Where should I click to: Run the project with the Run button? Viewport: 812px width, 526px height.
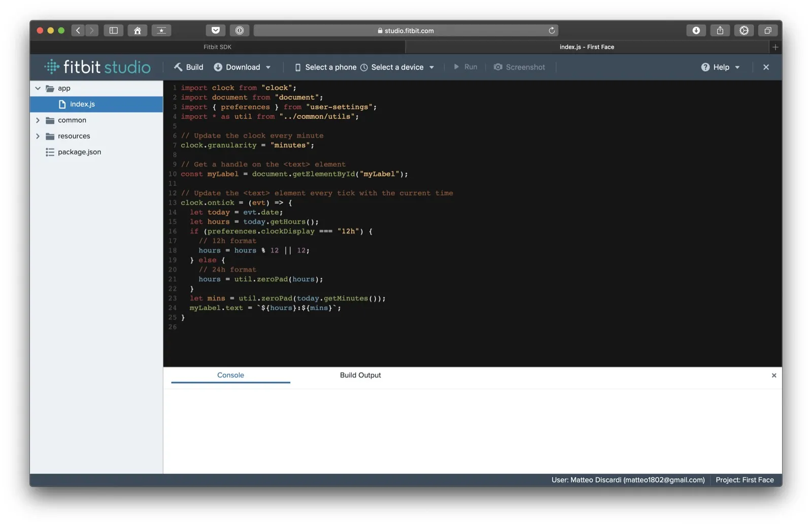[465, 67]
